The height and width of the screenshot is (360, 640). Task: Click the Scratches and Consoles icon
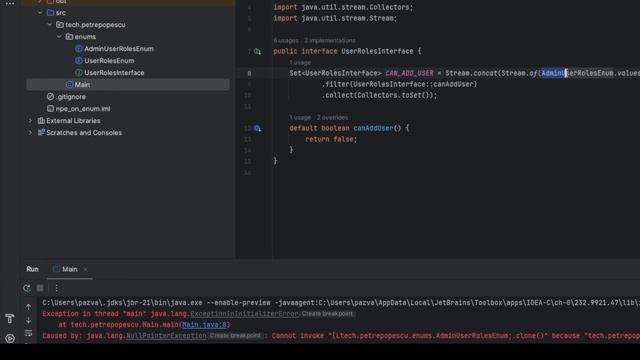pos(41,133)
